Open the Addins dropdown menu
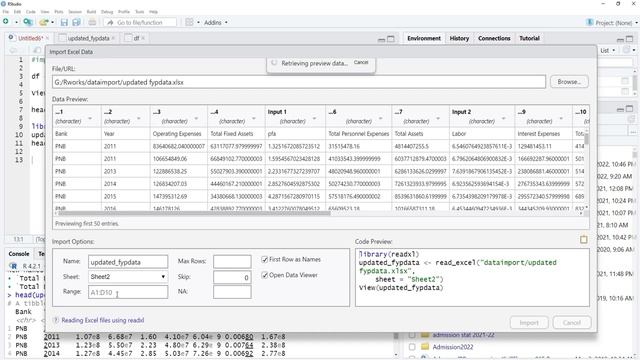The width and height of the screenshot is (640, 360). pos(216,22)
